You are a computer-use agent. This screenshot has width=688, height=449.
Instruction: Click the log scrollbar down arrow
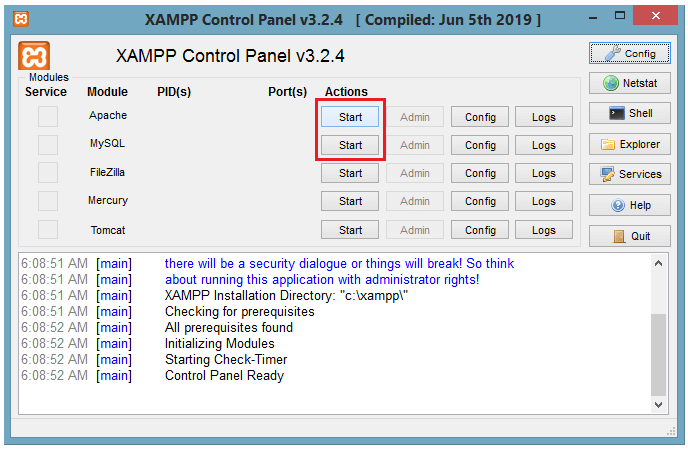pos(658,405)
